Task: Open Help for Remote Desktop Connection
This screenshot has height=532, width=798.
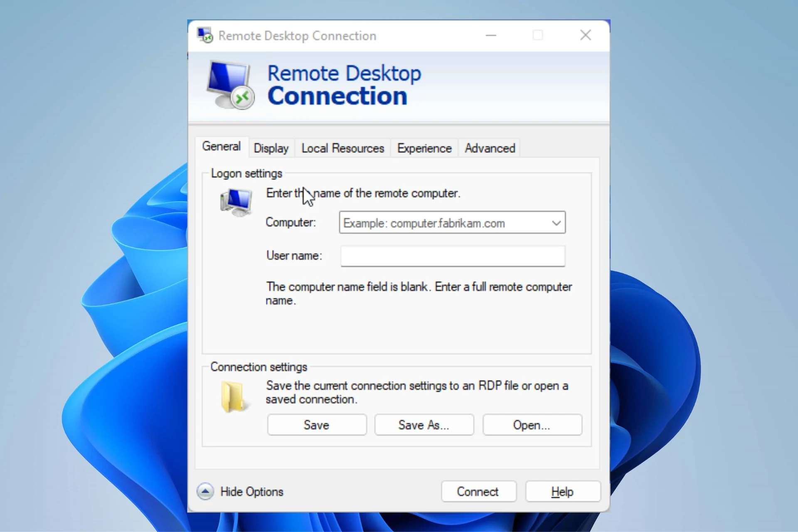Action: tap(562, 491)
